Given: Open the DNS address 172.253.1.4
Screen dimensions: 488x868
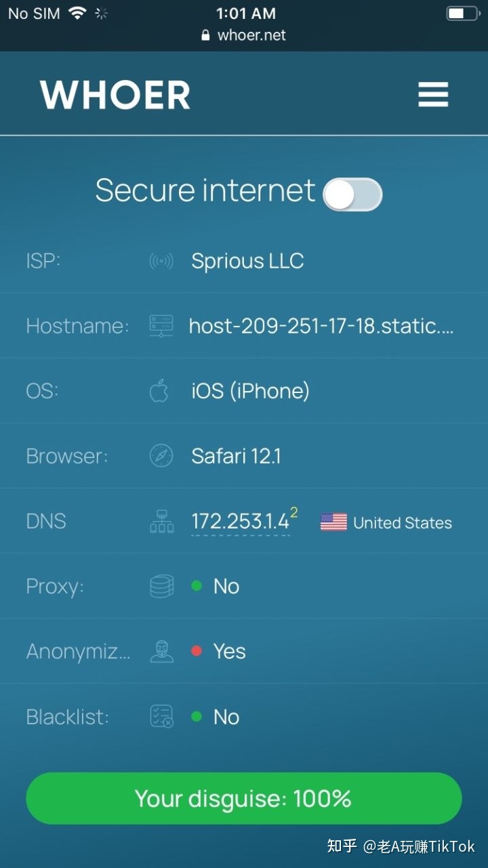Looking at the screenshot, I should (x=240, y=522).
